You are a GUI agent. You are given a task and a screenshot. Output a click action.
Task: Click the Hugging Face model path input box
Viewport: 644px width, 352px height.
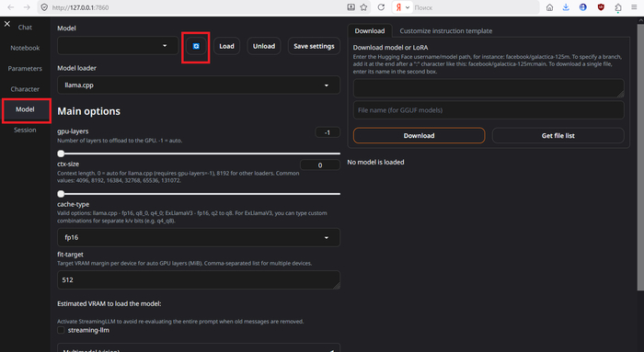coord(489,88)
